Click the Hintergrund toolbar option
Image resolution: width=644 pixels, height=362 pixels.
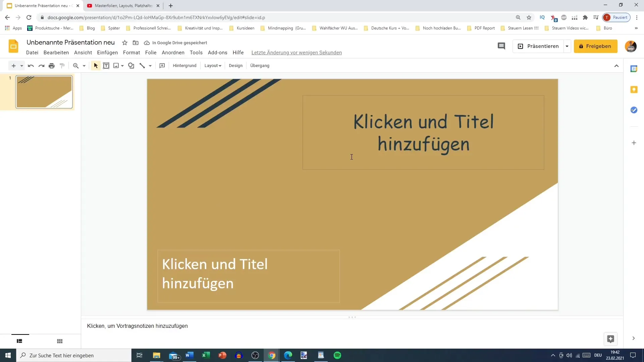point(184,65)
